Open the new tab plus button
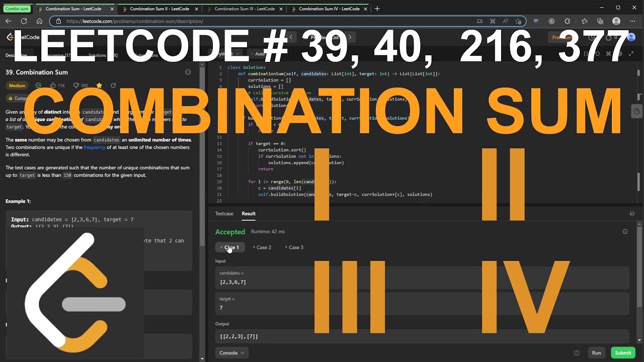Viewport: 644px width, 362px height. tap(377, 9)
